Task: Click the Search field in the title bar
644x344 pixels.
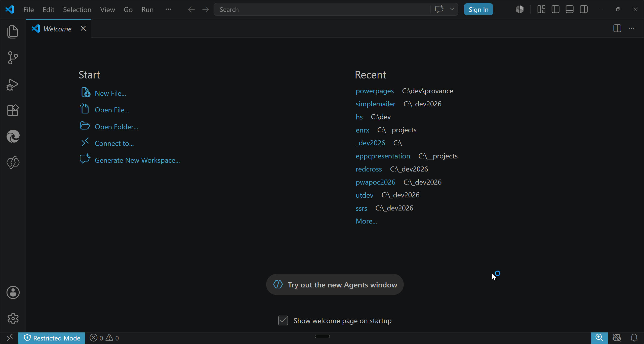Action: coord(322,10)
